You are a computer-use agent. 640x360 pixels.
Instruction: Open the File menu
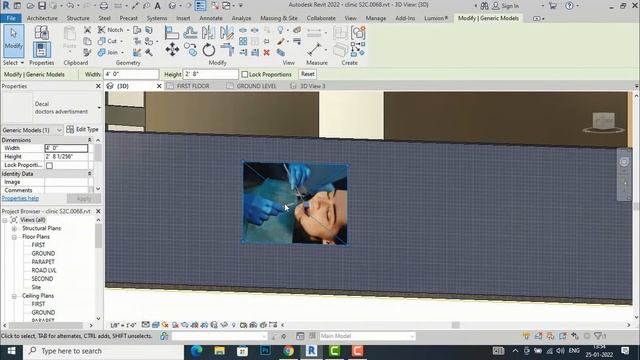[x=11, y=18]
